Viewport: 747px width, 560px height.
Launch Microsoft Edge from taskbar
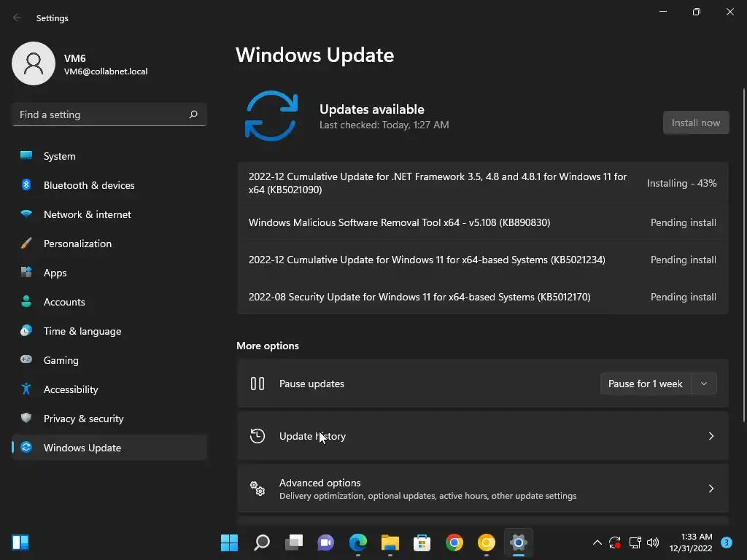tap(357, 542)
